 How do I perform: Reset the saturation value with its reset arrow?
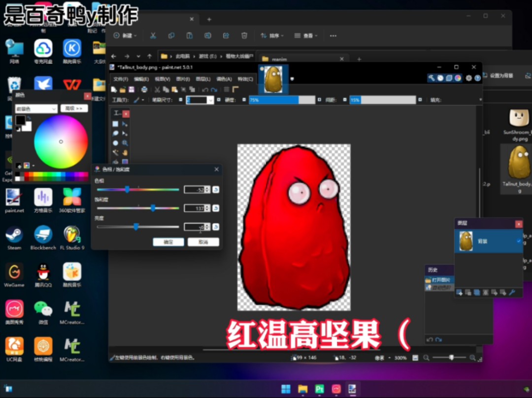[216, 208]
